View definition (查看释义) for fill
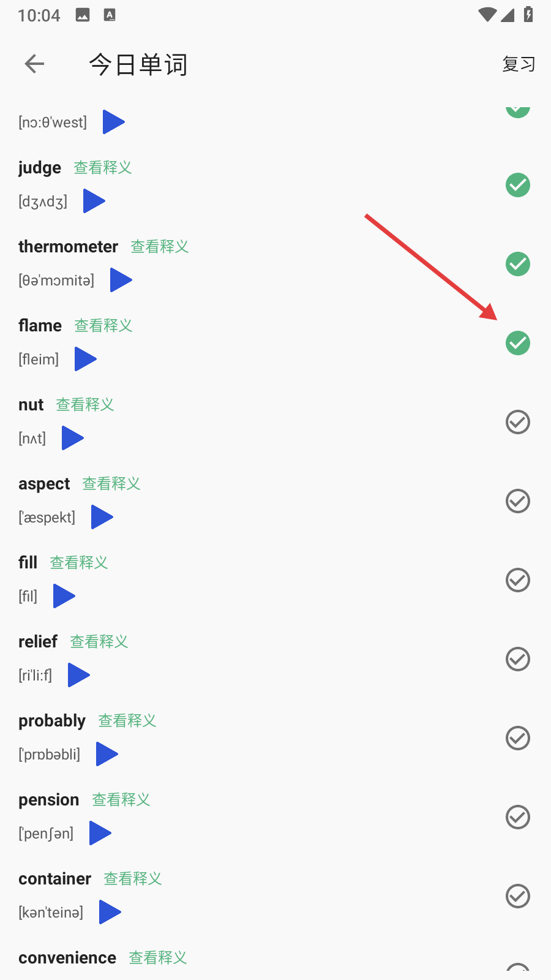551x980 pixels. click(79, 562)
